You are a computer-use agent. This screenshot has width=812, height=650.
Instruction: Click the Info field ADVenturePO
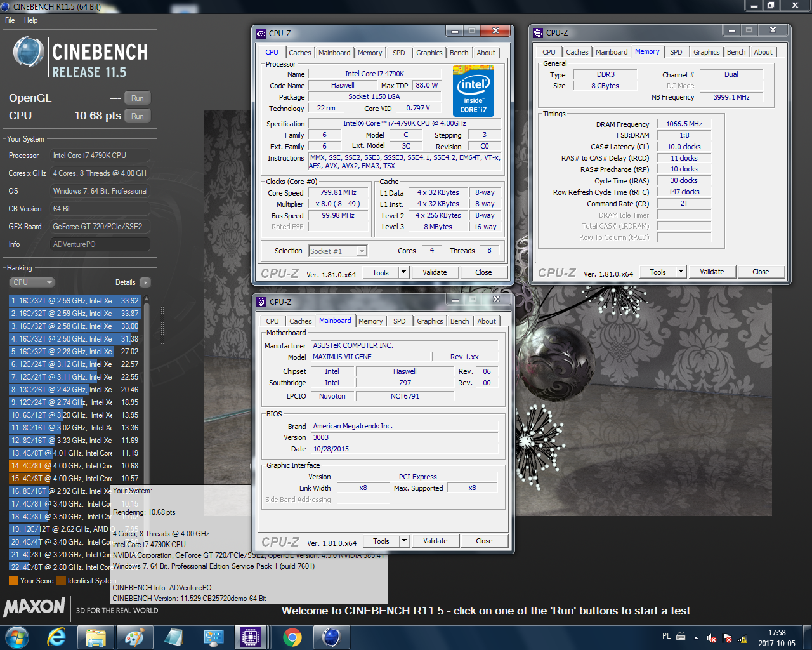click(x=100, y=244)
